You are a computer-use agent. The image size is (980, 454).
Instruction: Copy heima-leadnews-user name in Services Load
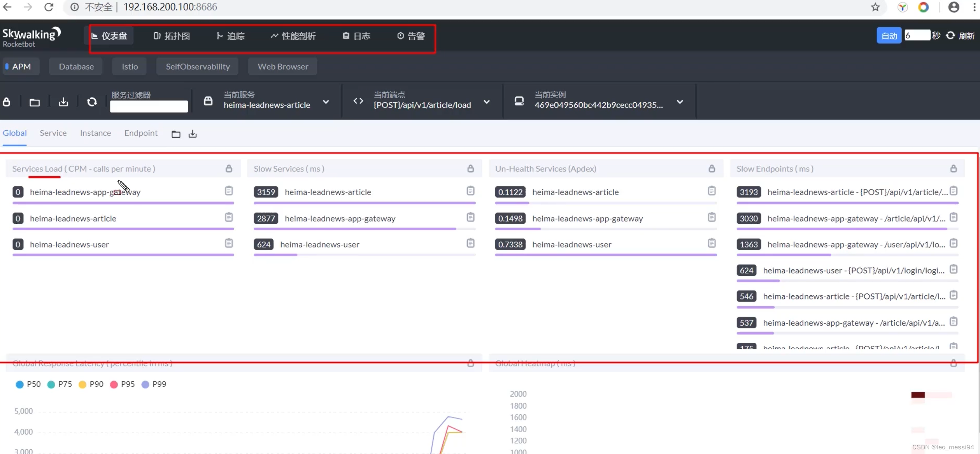coord(229,243)
